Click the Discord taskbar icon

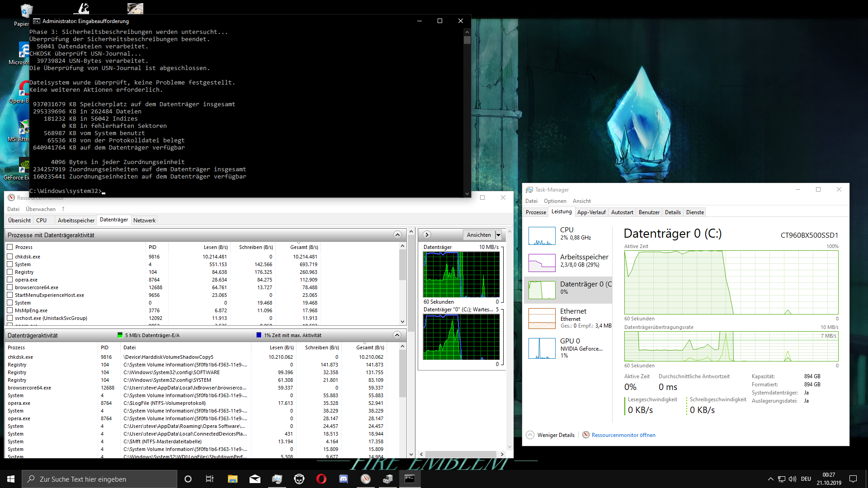pos(343,479)
